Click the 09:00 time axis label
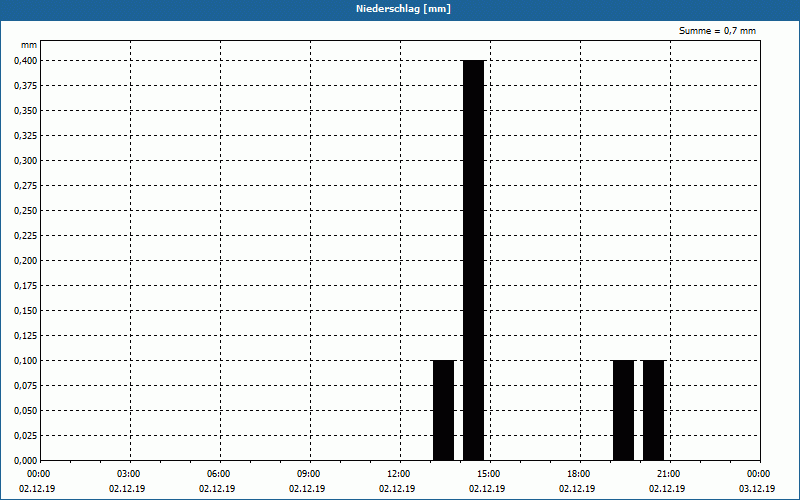 309,474
